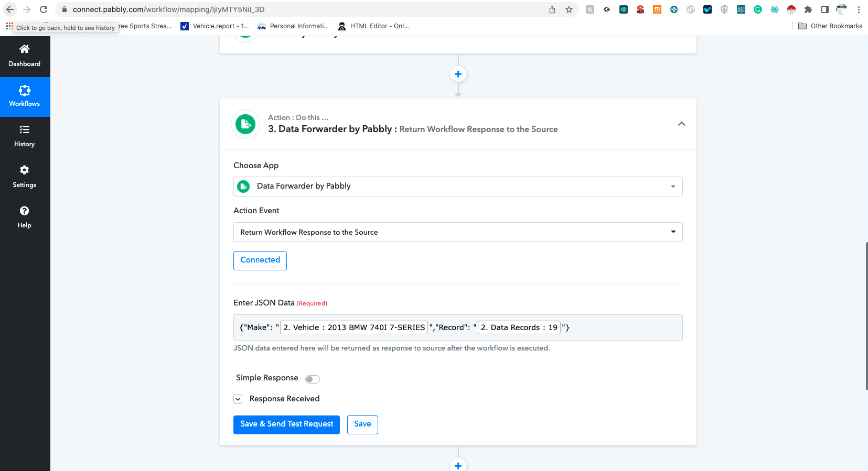Click the teal spider-web extension icon

(x=775, y=9)
